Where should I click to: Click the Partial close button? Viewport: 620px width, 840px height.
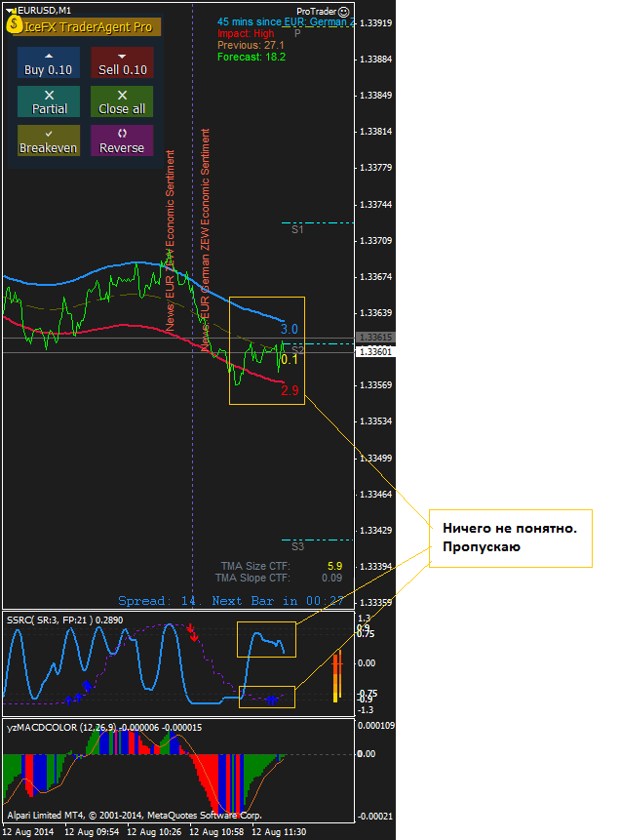tap(48, 101)
